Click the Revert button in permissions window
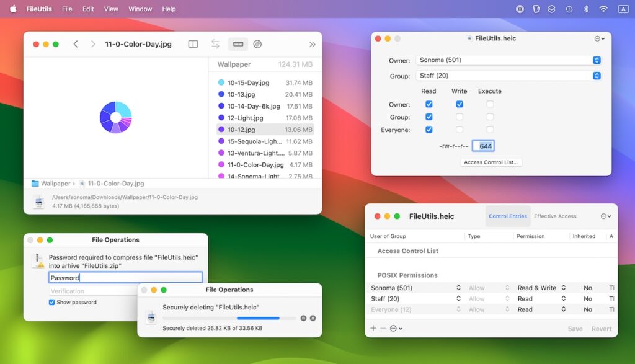The image size is (635, 364). tap(601, 329)
